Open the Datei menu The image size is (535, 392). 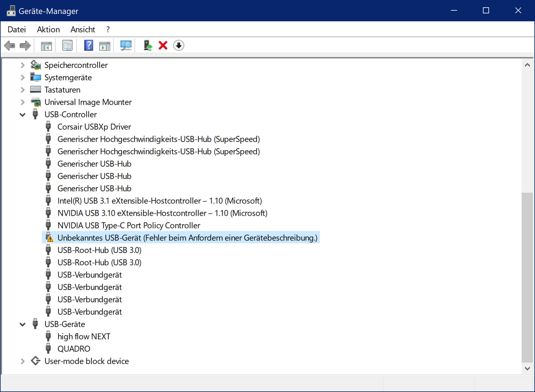[x=16, y=30]
